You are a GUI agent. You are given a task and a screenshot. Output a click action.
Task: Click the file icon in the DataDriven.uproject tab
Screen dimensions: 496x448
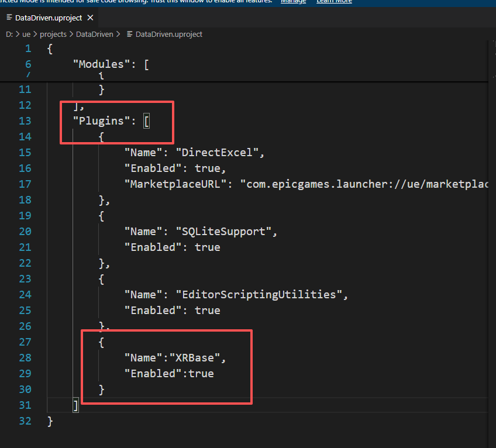pos(9,18)
